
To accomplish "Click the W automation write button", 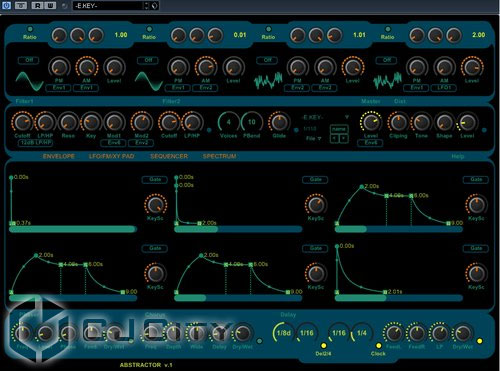I will point(50,5).
